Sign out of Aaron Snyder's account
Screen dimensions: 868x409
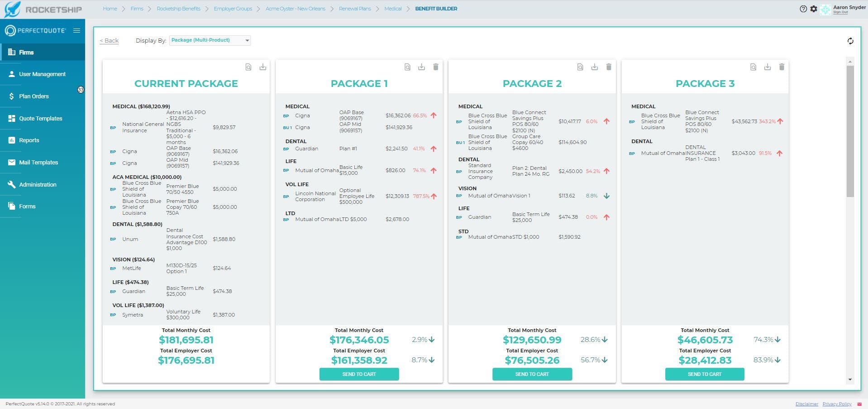[x=840, y=12]
